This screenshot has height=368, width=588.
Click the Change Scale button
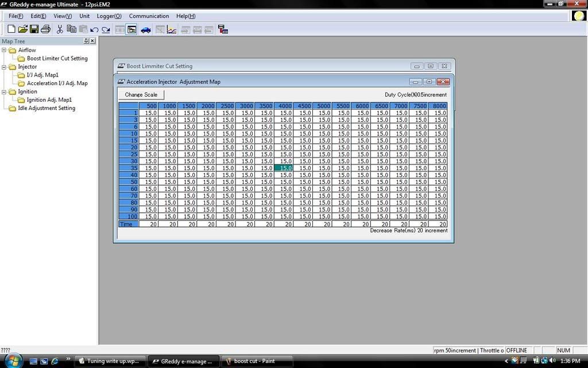(x=141, y=95)
